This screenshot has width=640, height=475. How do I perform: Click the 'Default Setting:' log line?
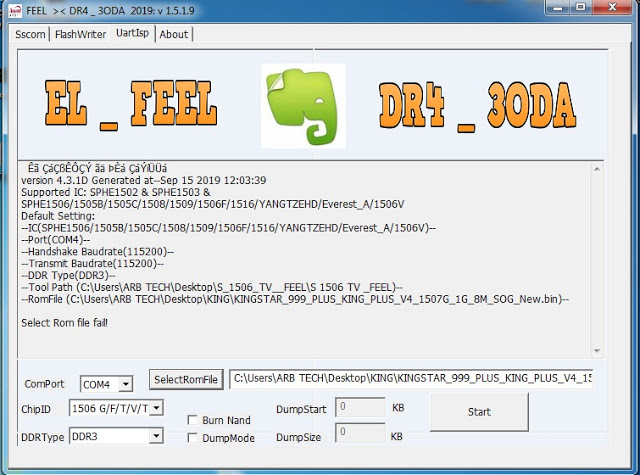58,216
